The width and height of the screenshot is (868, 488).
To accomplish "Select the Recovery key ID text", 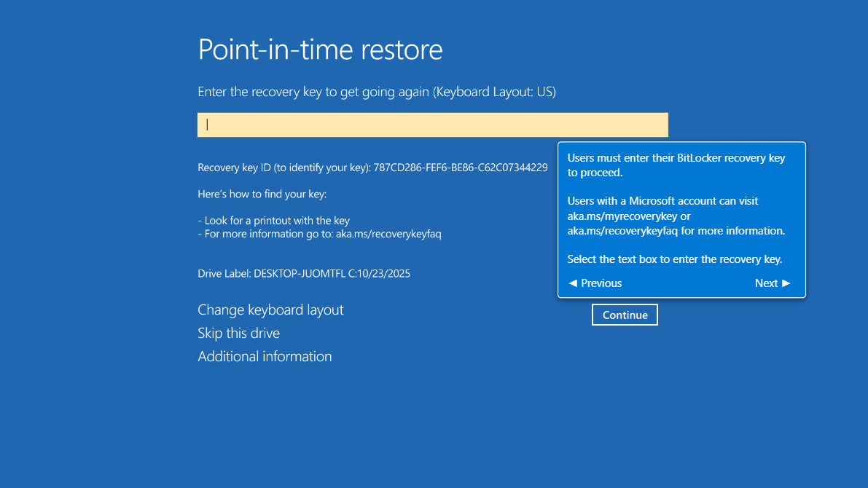I will pyautogui.click(x=372, y=167).
